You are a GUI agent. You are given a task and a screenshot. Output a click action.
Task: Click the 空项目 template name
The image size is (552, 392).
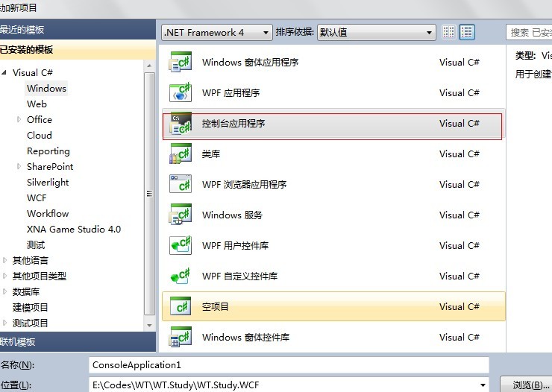pos(215,306)
